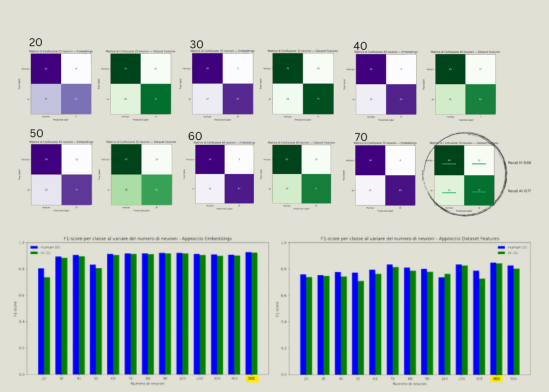Select the green Dataset Features matrix under heading 30
This screenshot has width=549, height=392.
pos(303,84)
